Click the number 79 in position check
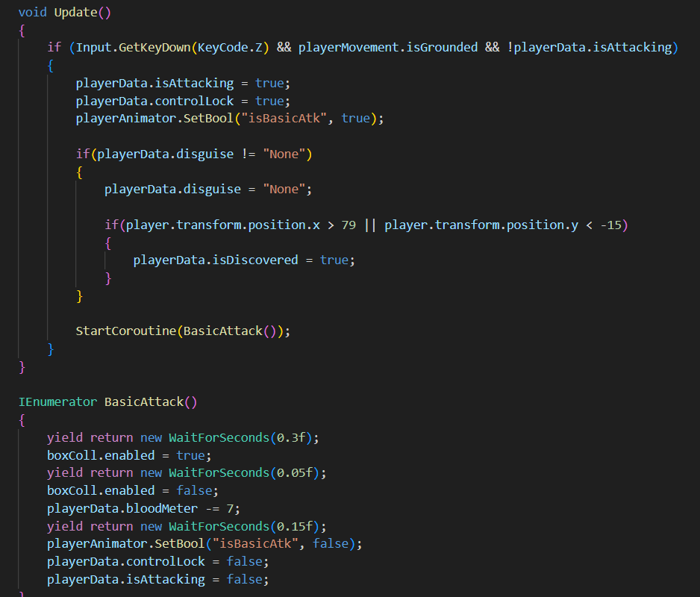Screen dimensions: 700x597 [x=349, y=225]
